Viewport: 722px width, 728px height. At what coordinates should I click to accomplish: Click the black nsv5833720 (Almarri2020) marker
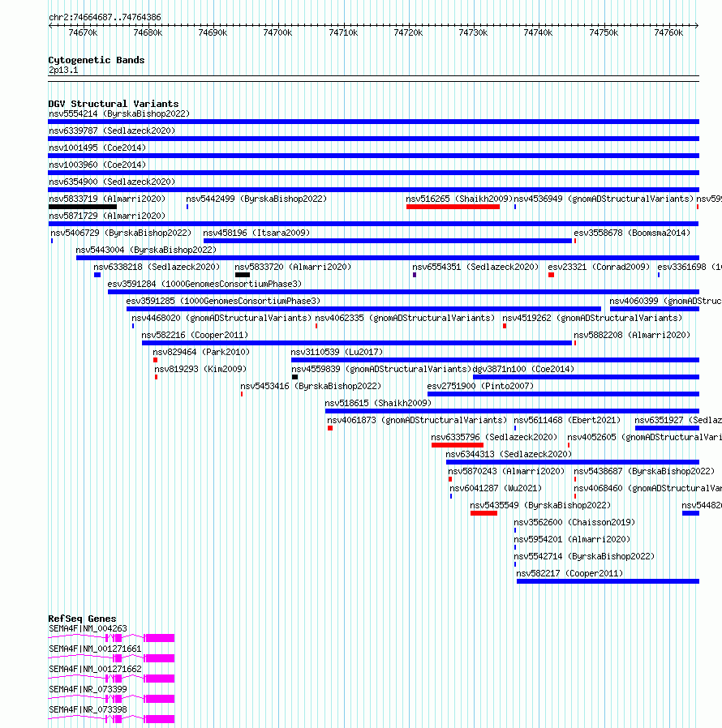tap(243, 275)
